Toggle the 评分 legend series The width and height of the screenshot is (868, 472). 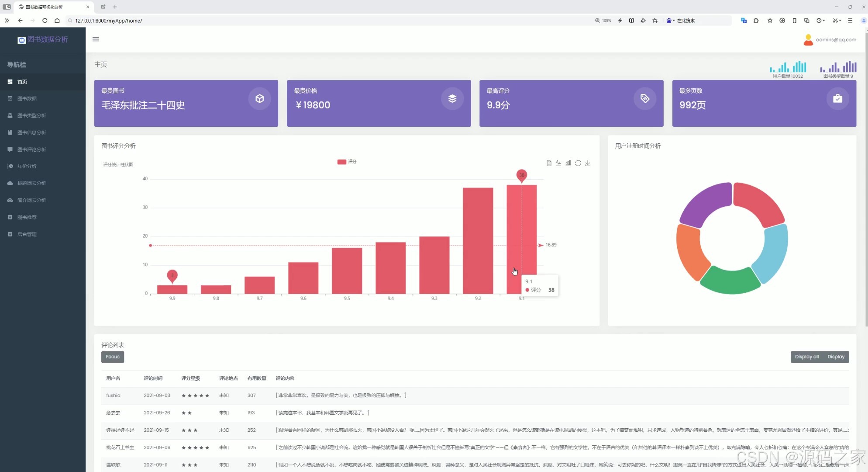click(x=347, y=162)
